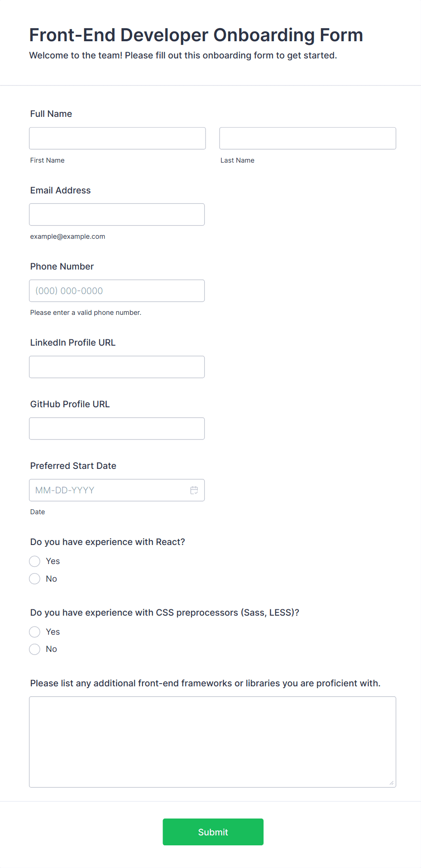Click the form title heading
This screenshot has height=868, width=421.
tap(196, 35)
